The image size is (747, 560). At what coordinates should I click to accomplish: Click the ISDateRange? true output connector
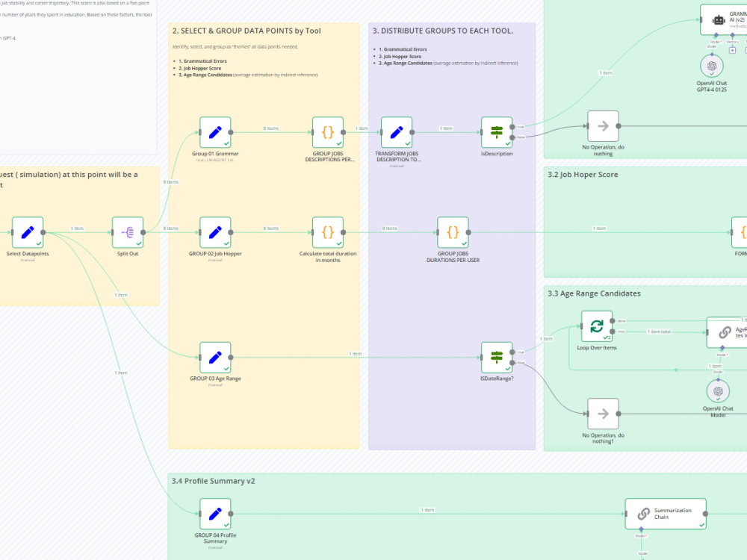tap(512, 352)
